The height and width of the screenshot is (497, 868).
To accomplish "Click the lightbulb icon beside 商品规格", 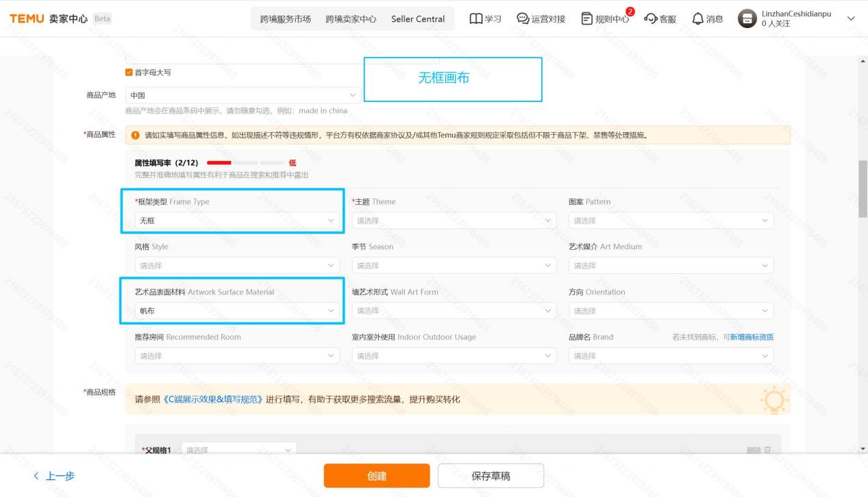I will (773, 399).
